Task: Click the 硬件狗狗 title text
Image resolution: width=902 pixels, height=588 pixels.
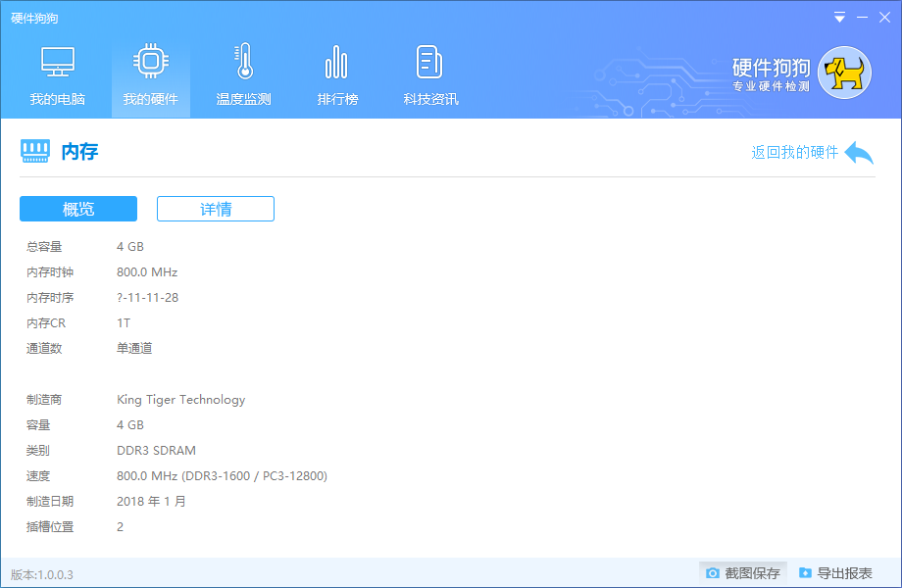Action: [34, 19]
